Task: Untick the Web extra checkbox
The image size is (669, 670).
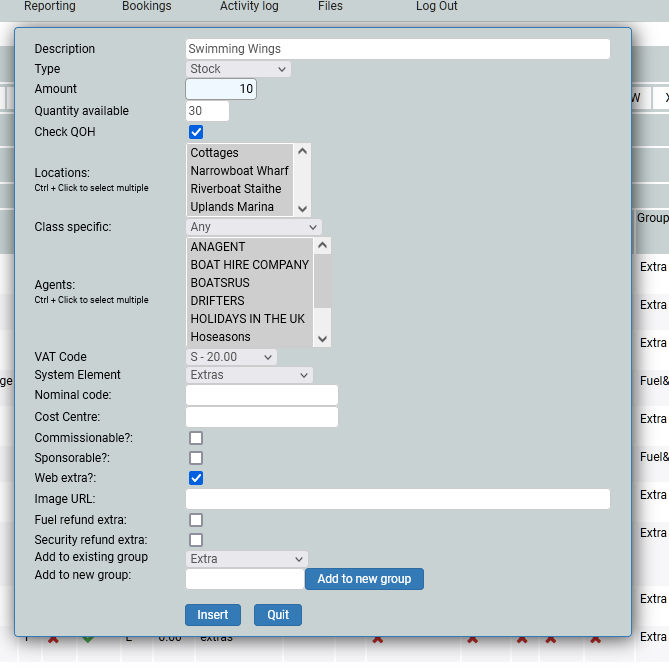Action: coord(196,478)
